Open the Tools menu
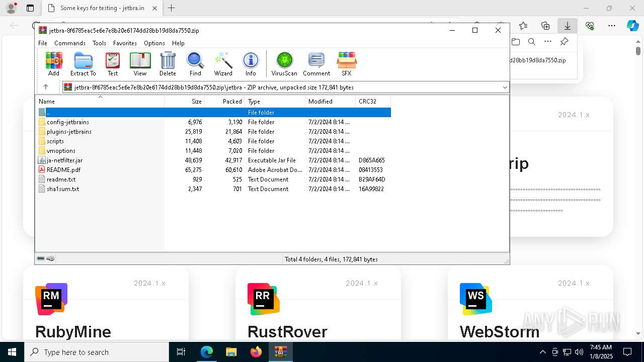The height and width of the screenshot is (362, 644). click(x=99, y=43)
